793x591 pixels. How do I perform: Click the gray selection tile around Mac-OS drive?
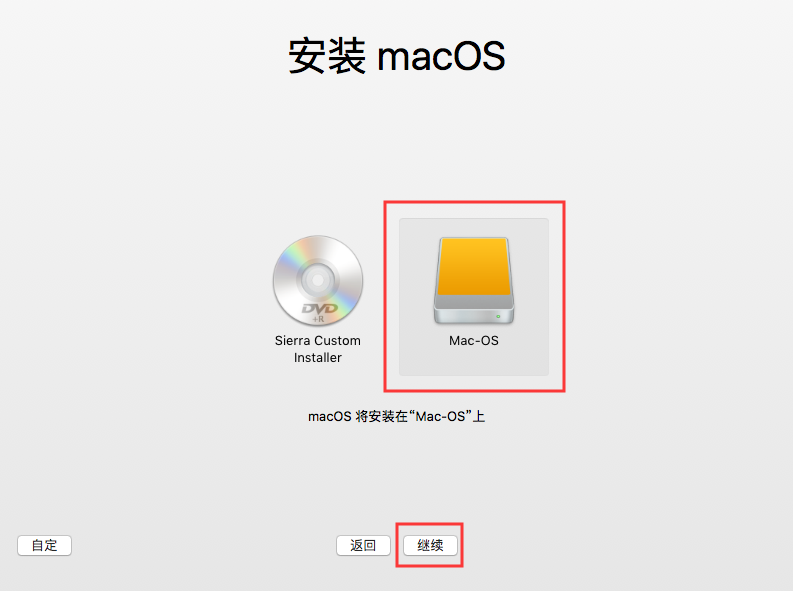click(x=474, y=297)
